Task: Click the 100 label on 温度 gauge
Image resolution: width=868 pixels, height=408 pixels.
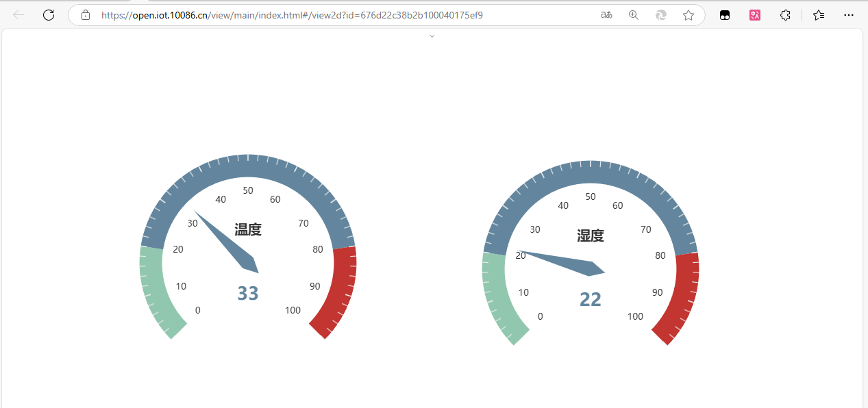Action: pyautogui.click(x=293, y=310)
